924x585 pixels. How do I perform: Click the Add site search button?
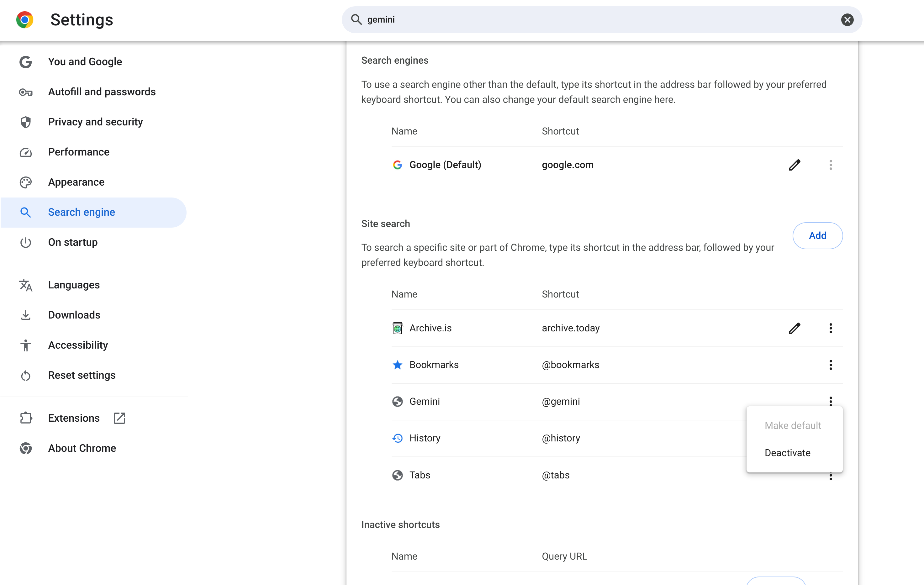(x=817, y=235)
